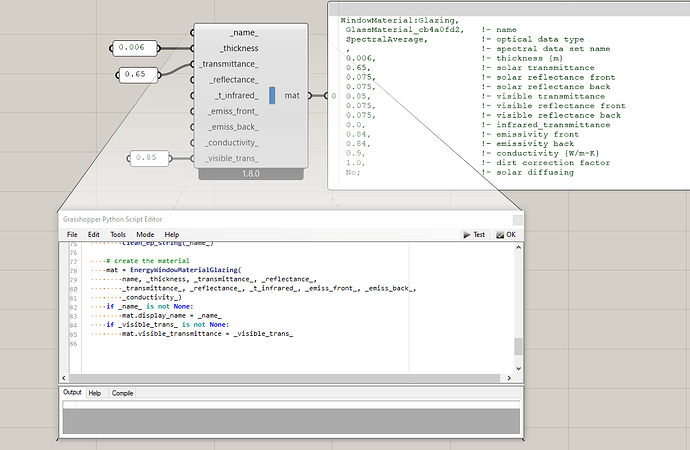Click the vertical scrollbar thumb in code editor
The image size is (690, 450).
click(518, 346)
